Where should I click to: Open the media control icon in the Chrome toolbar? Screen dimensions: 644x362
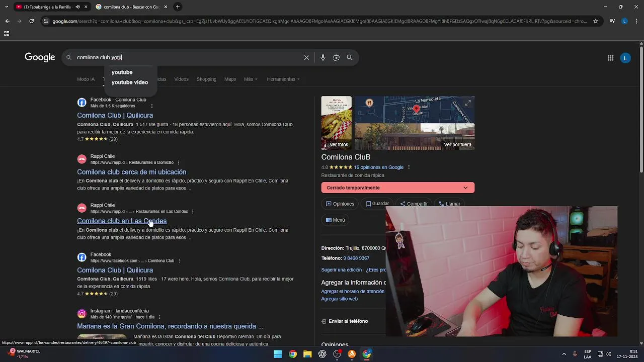(x=612, y=21)
